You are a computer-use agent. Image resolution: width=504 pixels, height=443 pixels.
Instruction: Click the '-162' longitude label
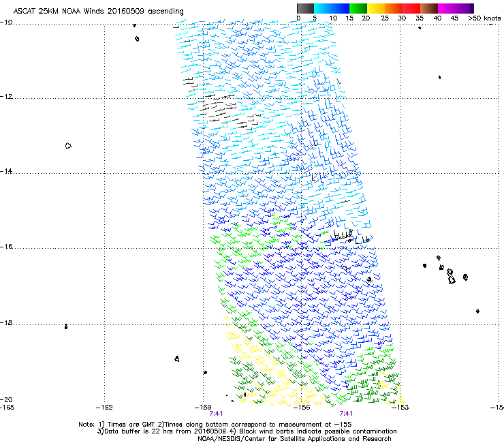click(x=104, y=408)
